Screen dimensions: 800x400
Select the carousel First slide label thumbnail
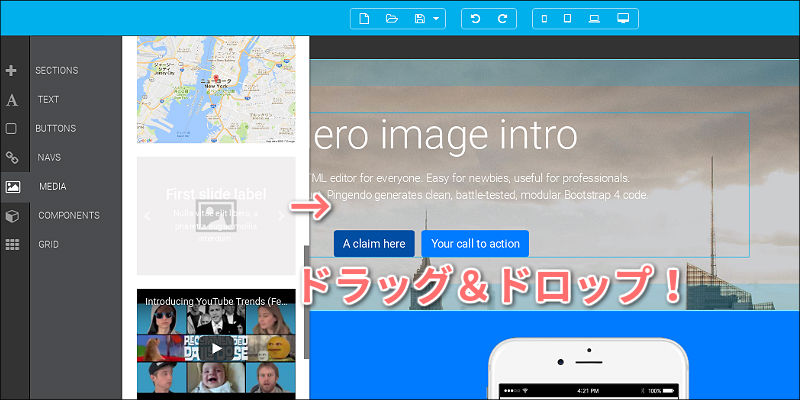click(x=216, y=216)
